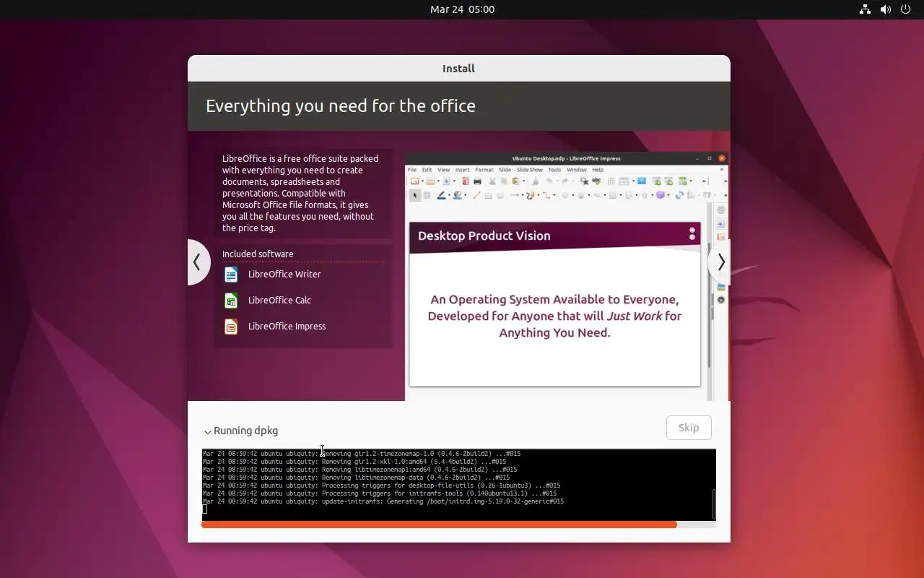Click the LibreOffice Impress icon
Viewport: 924px width, 578px height.
(231, 327)
